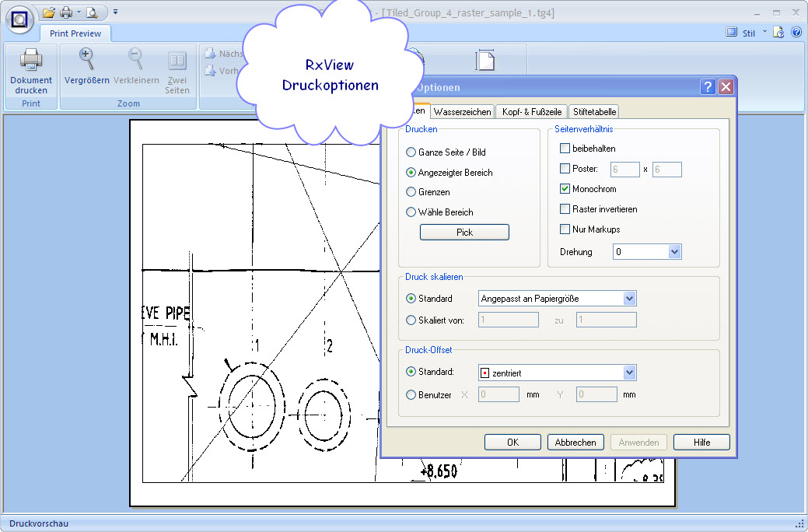Viewport: 808px width, 532px height.
Task: Click the blue help icon in ribbon
Action: [796, 33]
